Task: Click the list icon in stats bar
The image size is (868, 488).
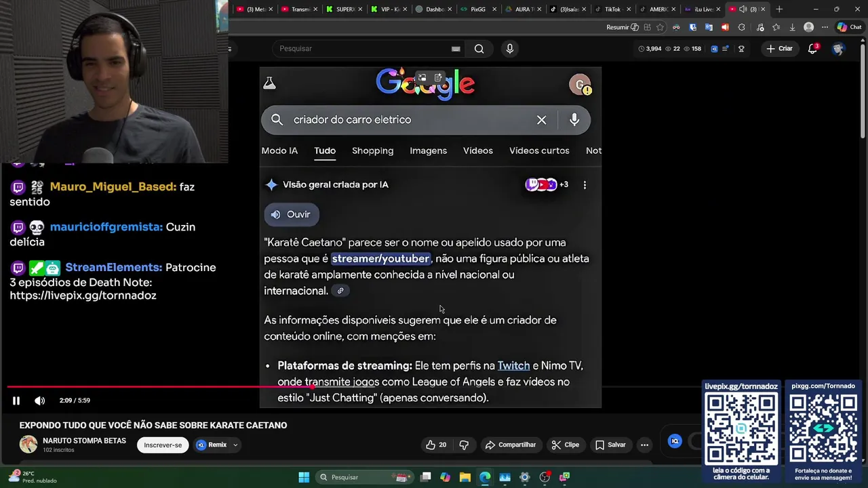Action: point(726,49)
